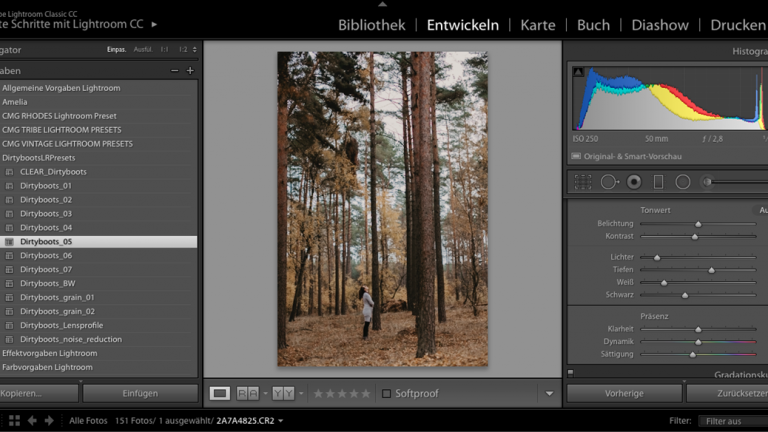Open the Karte module
This screenshot has width=768, height=432.
(538, 25)
